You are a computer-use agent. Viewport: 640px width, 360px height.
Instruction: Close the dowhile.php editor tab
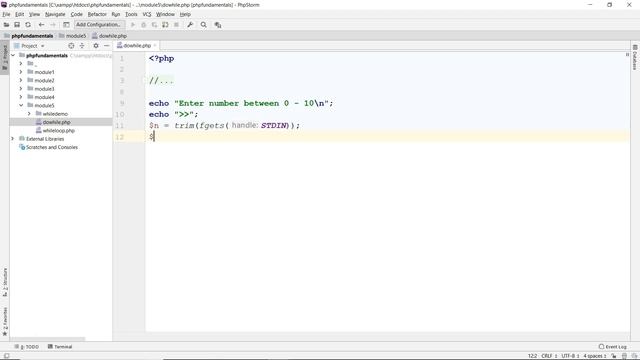click(155, 45)
